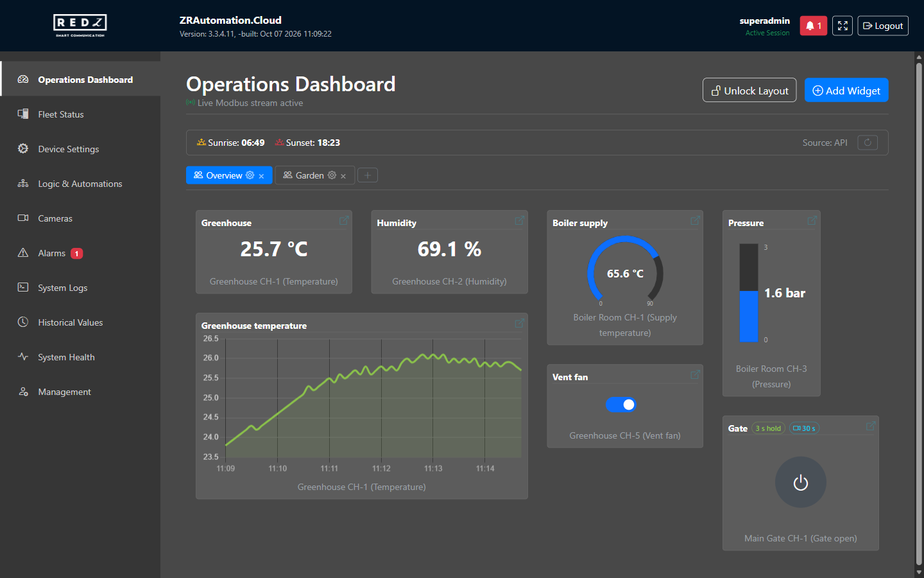
Task: Close the Overview tab
Action: (x=261, y=176)
